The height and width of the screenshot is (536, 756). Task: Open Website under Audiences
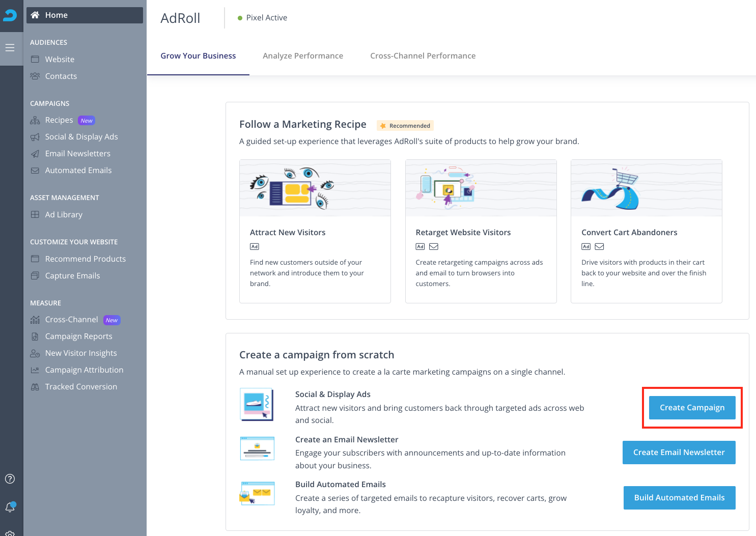point(60,60)
